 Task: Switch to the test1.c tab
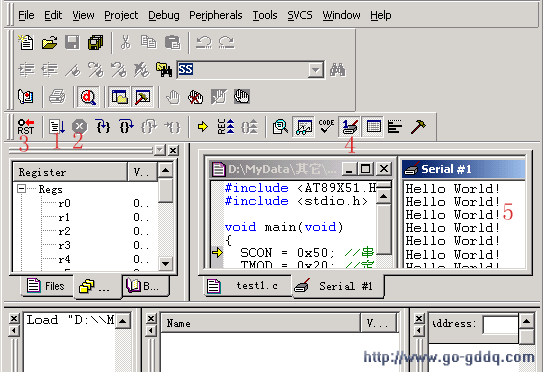[x=248, y=286]
